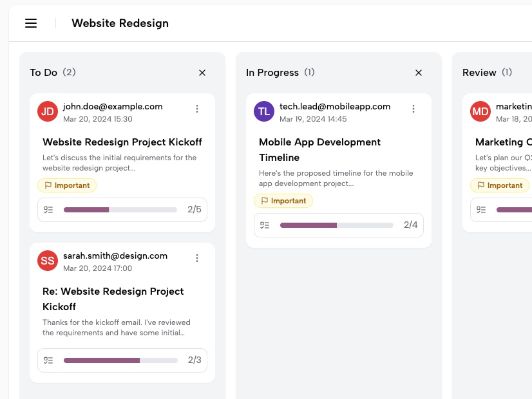Click the SS avatar icon
Image resolution: width=532 pixels, height=399 pixels.
coord(48,261)
